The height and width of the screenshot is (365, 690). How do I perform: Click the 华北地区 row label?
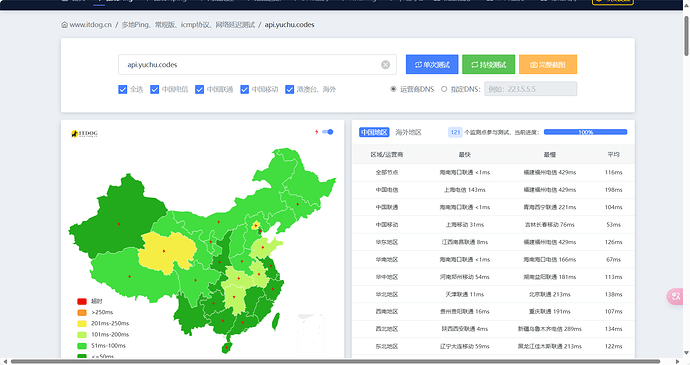387,294
